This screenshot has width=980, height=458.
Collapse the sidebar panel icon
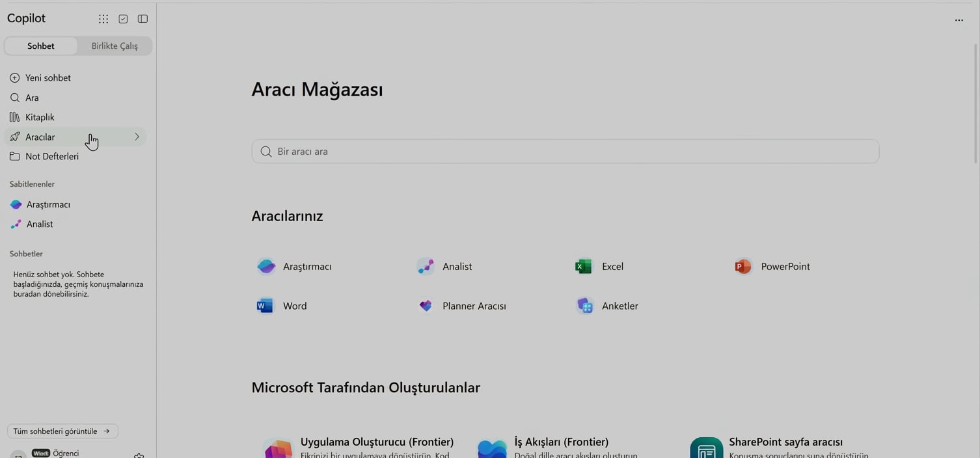143,19
